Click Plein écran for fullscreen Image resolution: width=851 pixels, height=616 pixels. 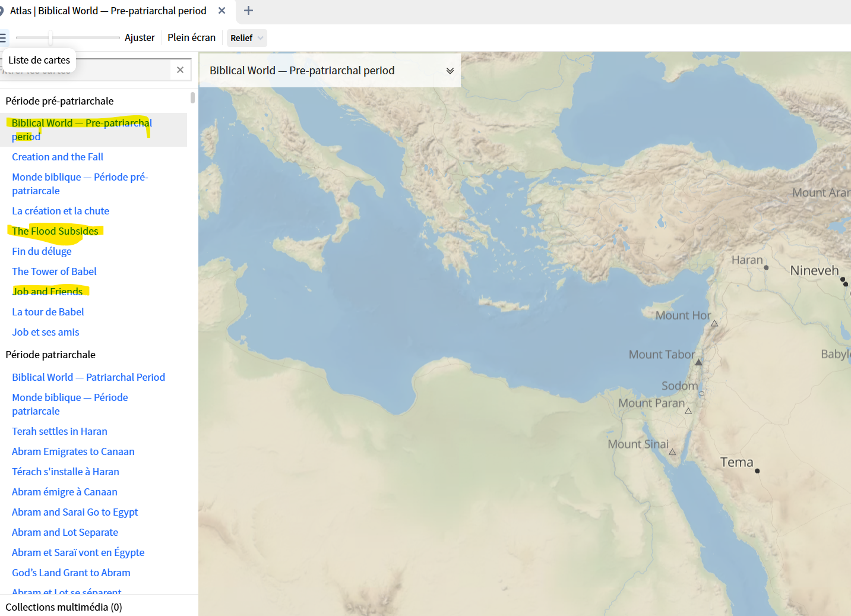point(191,37)
